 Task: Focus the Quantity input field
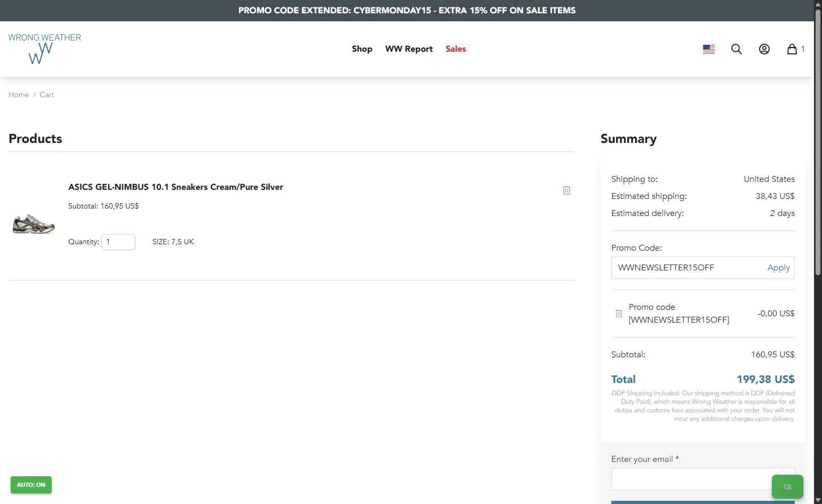[x=118, y=242]
